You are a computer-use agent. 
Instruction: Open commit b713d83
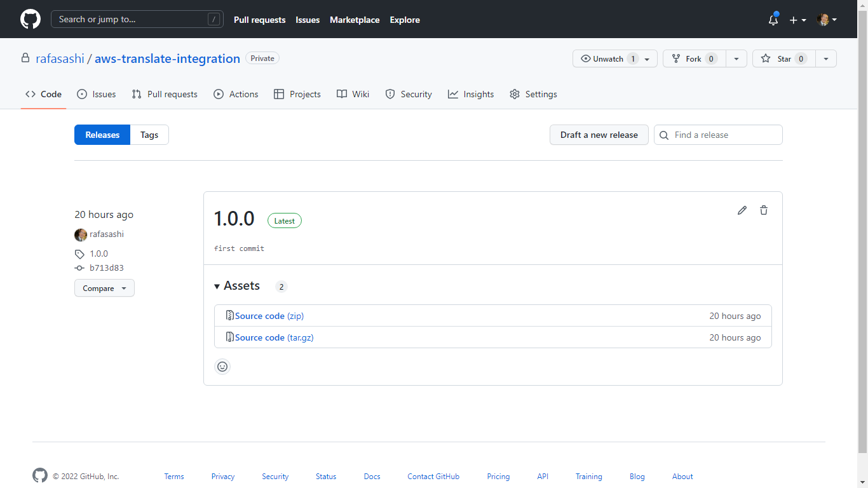(107, 268)
